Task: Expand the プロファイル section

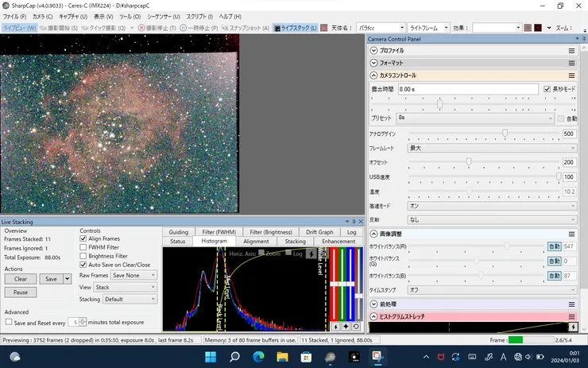Action: tap(374, 51)
